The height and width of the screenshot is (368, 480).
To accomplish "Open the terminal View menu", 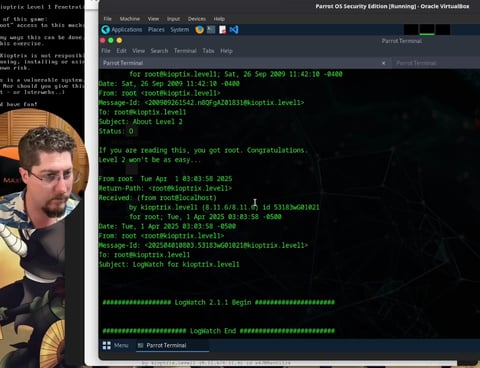I will [x=138, y=51].
